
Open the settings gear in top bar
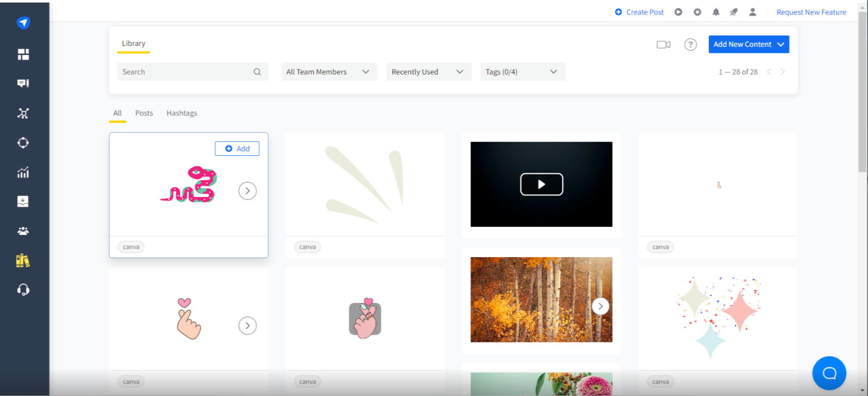(697, 12)
